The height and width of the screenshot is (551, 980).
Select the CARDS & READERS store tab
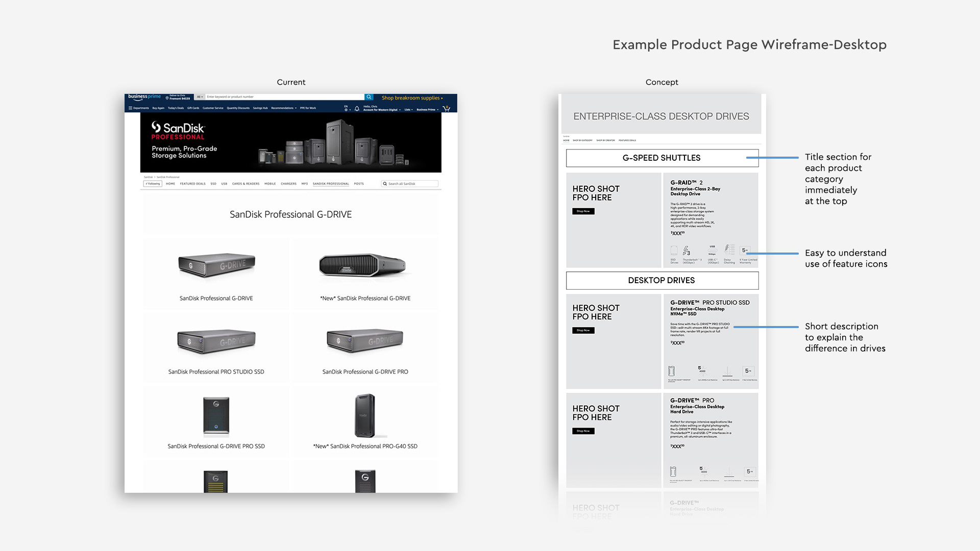pos(246,184)
